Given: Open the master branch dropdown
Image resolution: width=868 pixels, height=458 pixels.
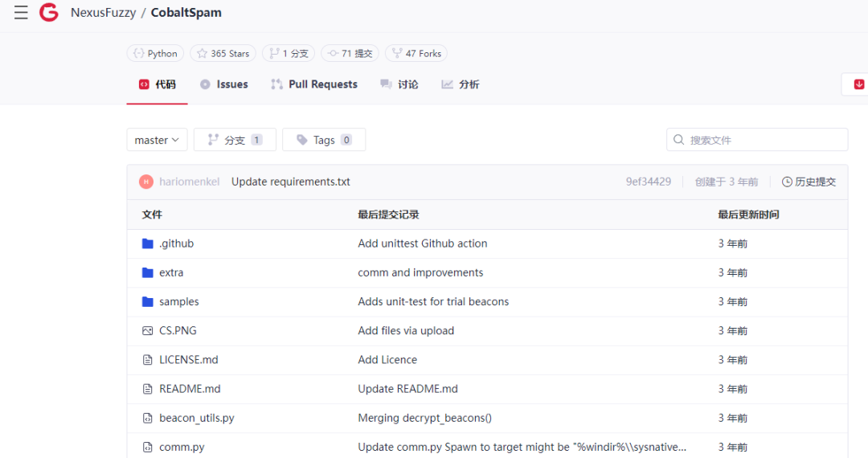Looking at the screenshot, I should click(x=158, y=140).
